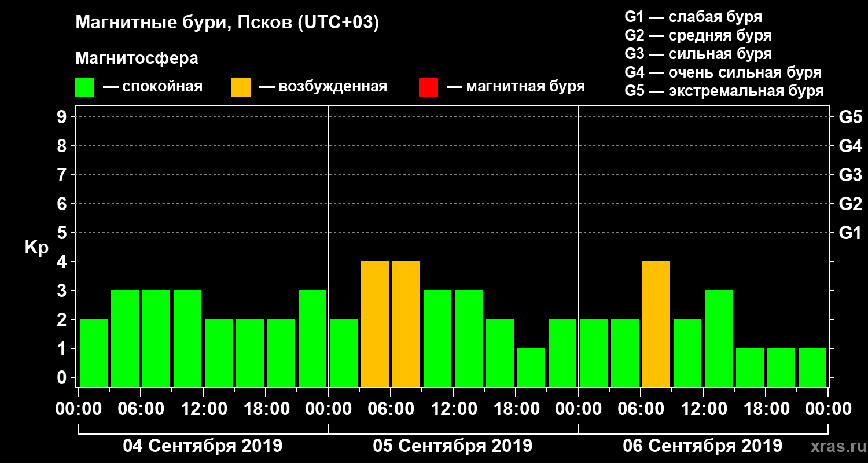Screen dimensions: 868x463
Task: Click the only orange bar on 06 Сентября
Action: pyautogui.click(x=656, y=324)
